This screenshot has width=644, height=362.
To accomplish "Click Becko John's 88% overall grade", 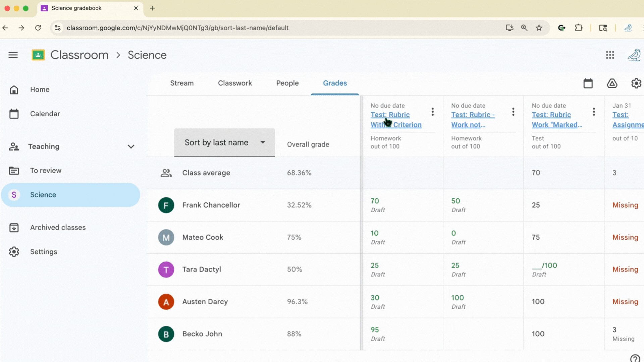I will tap(294, 334).
